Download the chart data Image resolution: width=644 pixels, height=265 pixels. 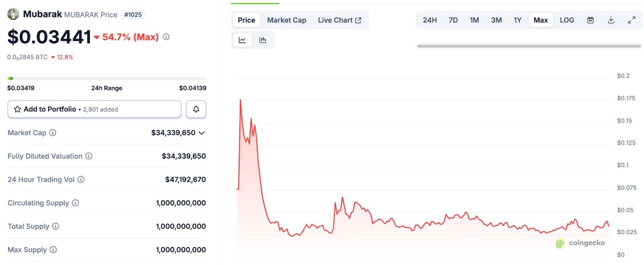[x=611, y=20]
